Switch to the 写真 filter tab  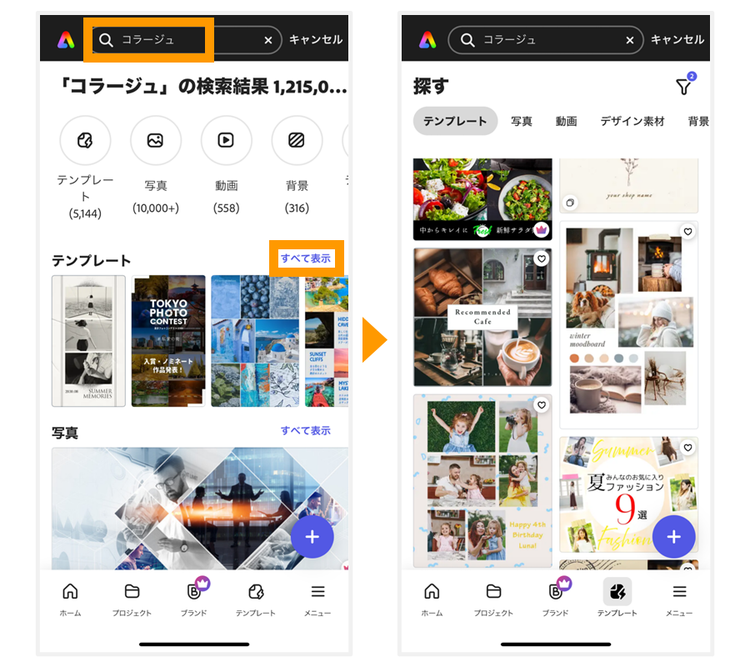521,121
